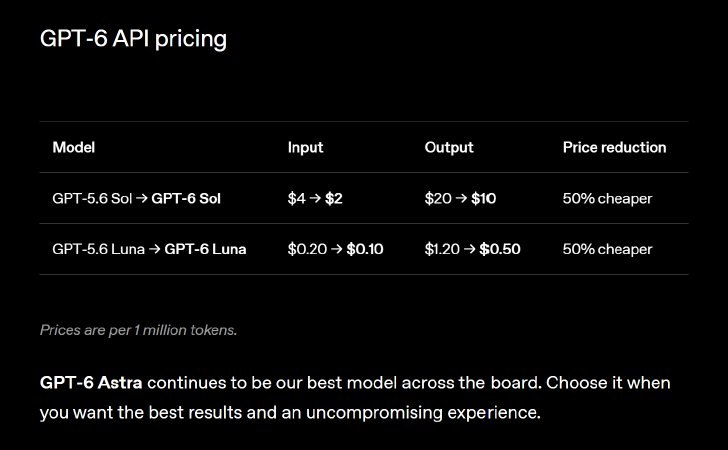Click the arrow in the Luna input cell
Image resolution: width=728 pixels, height=450 pixels.
(337, 249)
